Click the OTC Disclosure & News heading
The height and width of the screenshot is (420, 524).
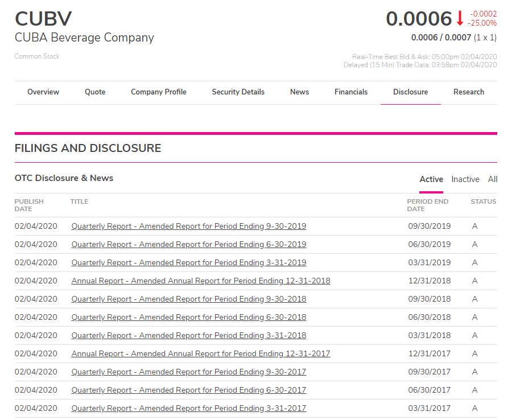(x=64, y=178)
